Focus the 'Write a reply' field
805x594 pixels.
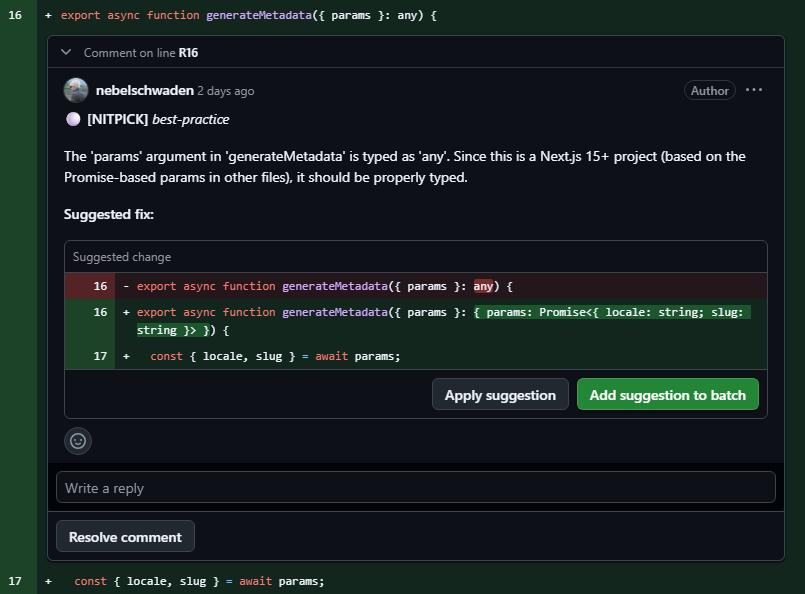coord(415,488)
